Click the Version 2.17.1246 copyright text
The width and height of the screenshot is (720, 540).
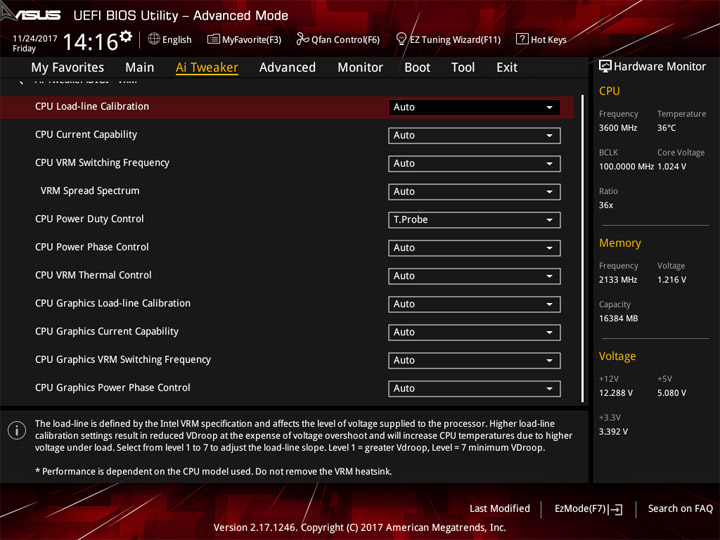pyautogui.click(x=360, y=528)
